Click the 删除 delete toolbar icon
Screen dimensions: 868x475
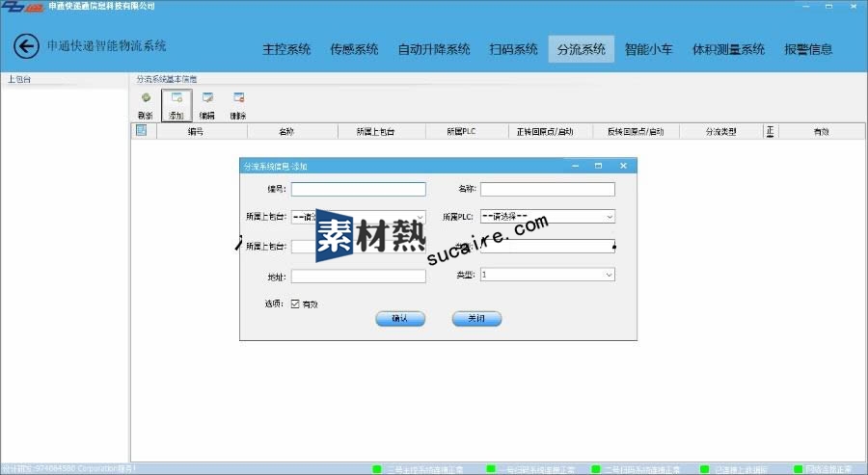click(237, 98)
